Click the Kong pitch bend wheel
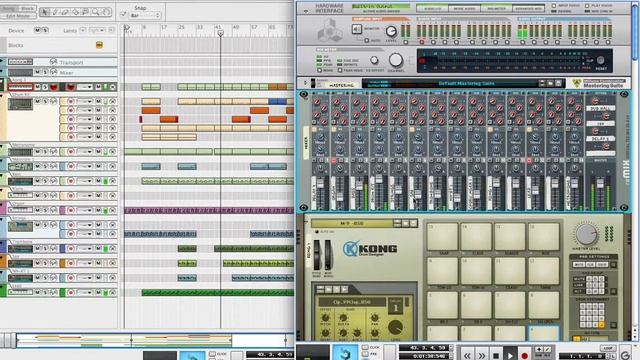The width and height of the screenshot is (640, 360). point(317,254)
